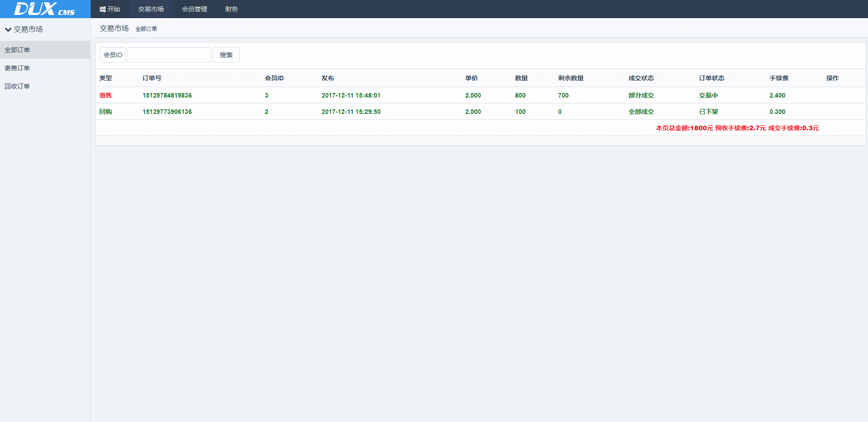868x422 pixels.
Task: Click the red 寄售 type cell
Action: point(106,95)
